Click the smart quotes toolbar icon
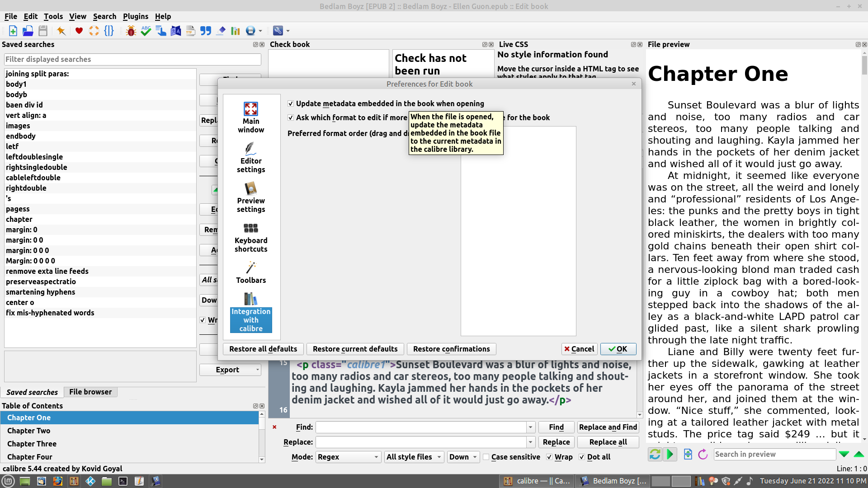The width and height of the screenshot is (868, 488). click(206, 31)
